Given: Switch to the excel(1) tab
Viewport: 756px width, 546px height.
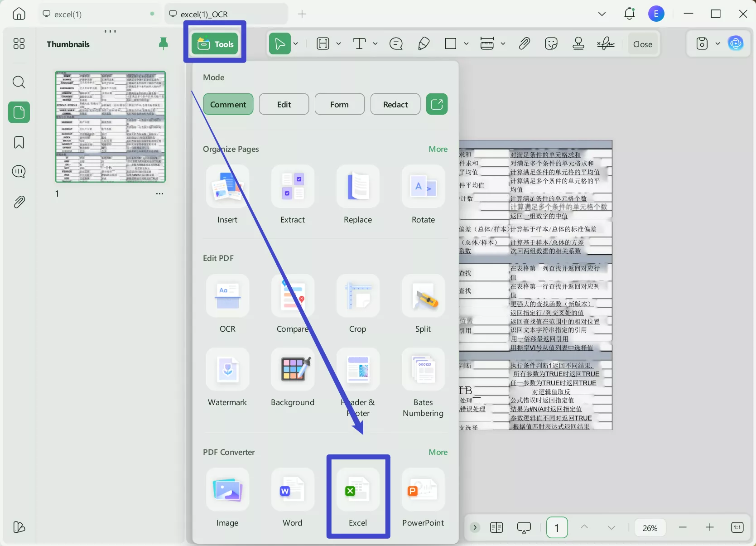Looking at the screenshot, I should pyautogui.click(x=68, y=14).
